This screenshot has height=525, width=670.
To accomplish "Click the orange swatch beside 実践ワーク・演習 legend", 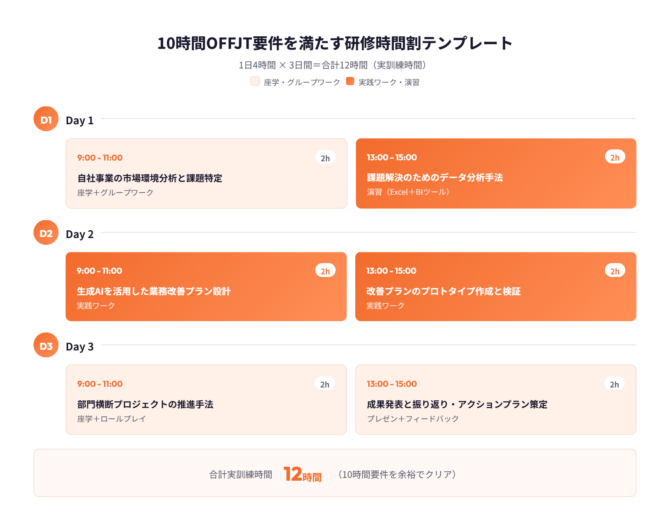I will pos(350,82).
